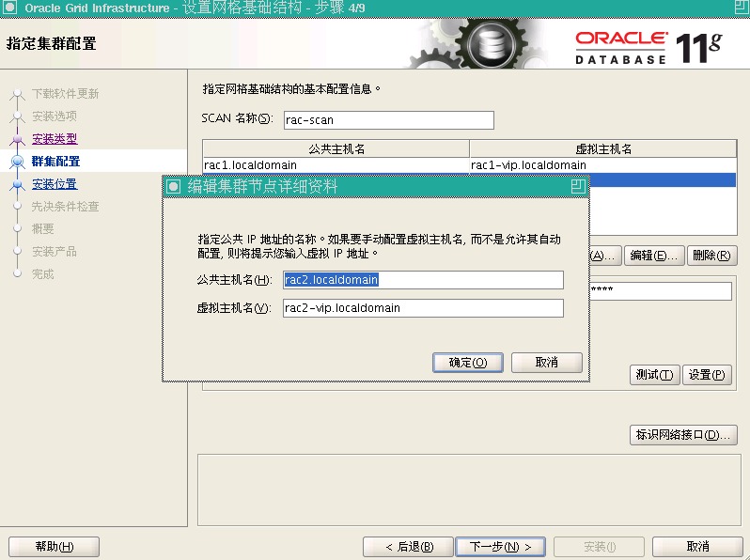Click the 安装类型 step bullet icon
Image resolution: width=750 pixels, height=560 pixels.
[x=17, y=139]
